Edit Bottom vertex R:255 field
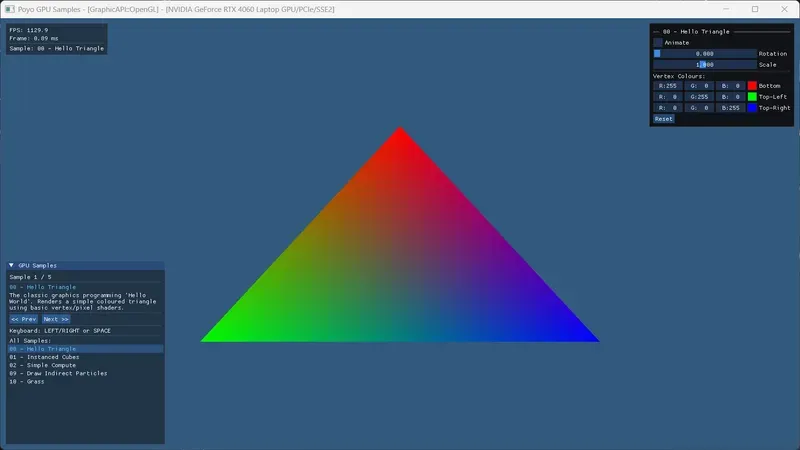The width and height of the screenshot is (800, 450). click(x=668, y=86)
